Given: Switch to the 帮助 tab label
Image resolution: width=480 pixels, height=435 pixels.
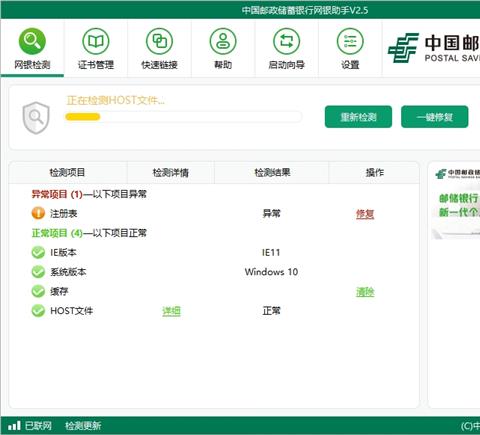Looking at the screenshot, I should tap(223, 65).
